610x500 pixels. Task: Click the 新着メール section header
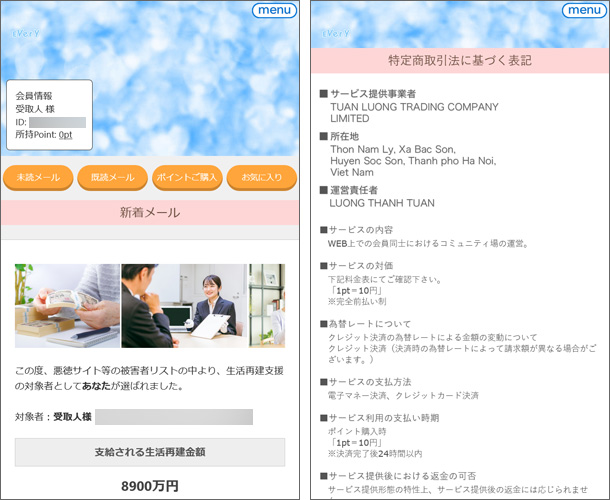coord(150,213)
